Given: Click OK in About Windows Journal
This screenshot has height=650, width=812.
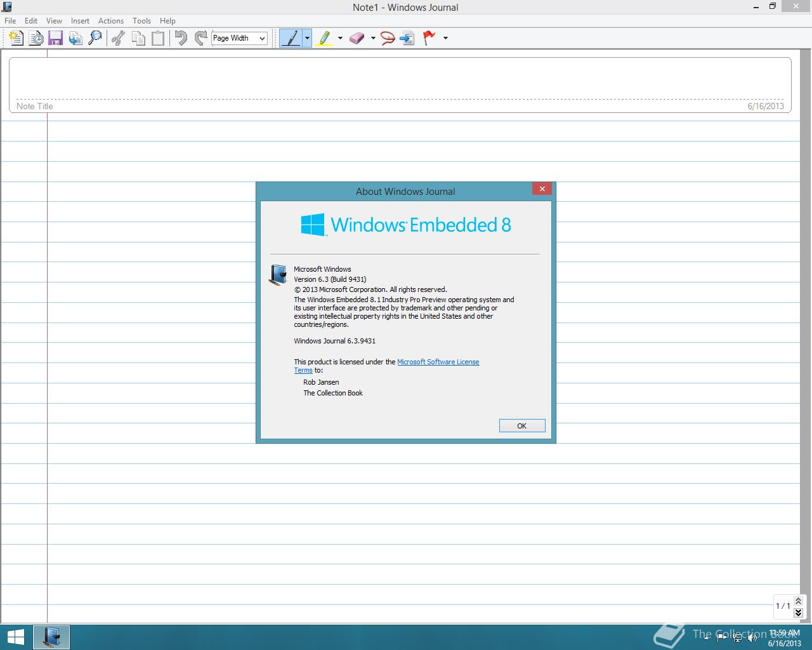Looking at the screenshot, I should (x=522, y=426).
